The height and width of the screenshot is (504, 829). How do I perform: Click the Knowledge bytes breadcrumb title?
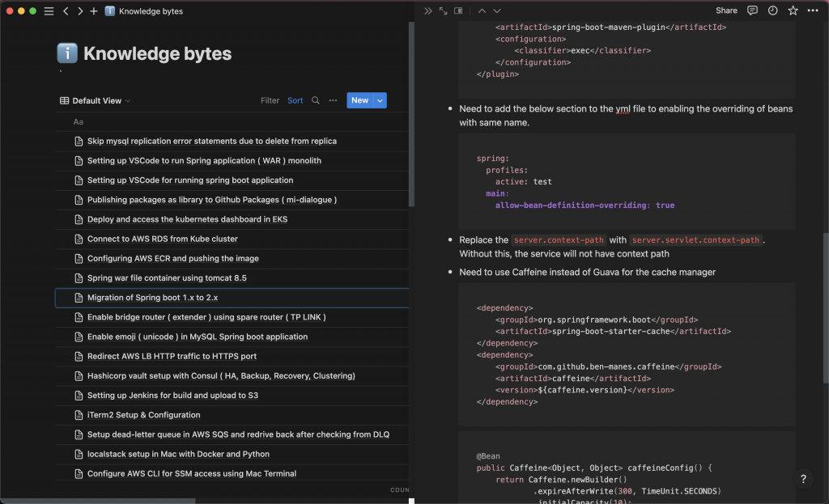click(x=151, y=11)
